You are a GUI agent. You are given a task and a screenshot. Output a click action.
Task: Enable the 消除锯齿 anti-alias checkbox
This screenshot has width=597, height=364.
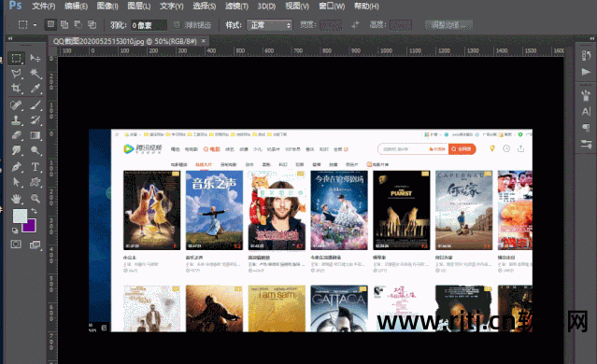(x=177, y=25)
